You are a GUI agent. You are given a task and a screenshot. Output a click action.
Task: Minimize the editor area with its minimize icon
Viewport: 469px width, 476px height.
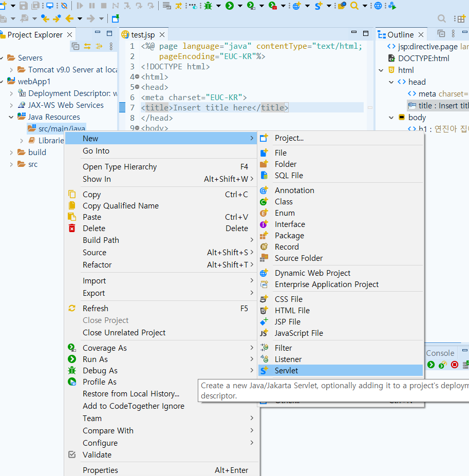point(354,32)
